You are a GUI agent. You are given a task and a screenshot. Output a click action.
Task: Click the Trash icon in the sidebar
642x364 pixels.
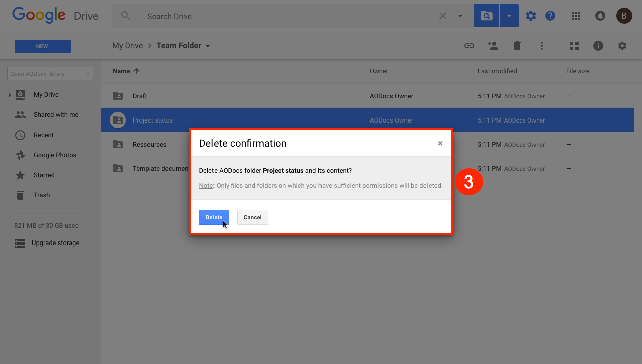click(20, 195)
